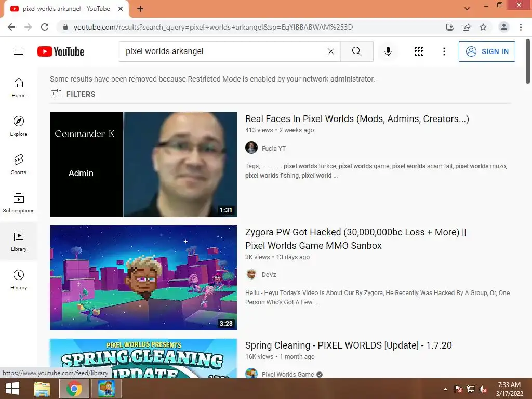Image resolution: width=532 pixels, height=399 pixels.
Task: Show hidden system tray icons
Action: pyautogui.click(x=445, y=389)
